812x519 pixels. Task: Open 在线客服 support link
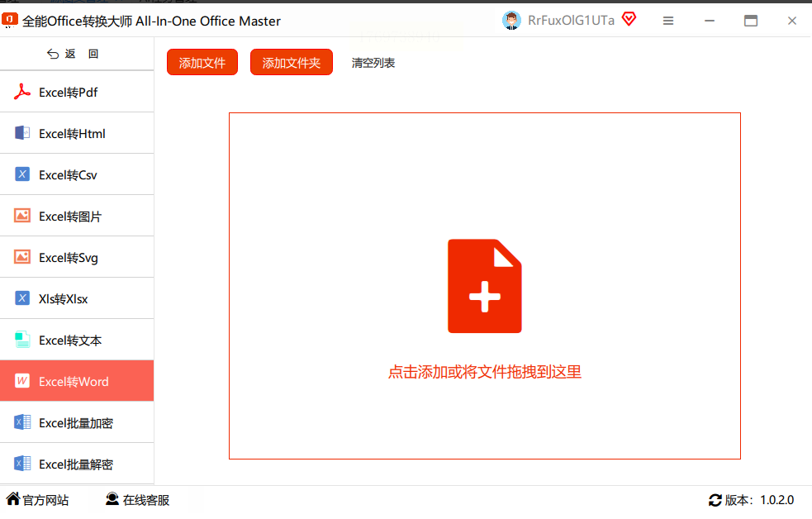point(146,500)
